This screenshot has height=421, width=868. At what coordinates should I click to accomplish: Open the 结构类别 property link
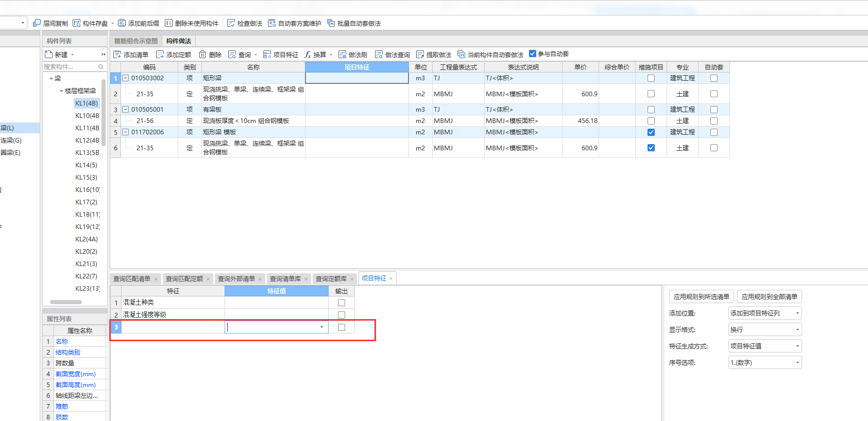[68, 353]
